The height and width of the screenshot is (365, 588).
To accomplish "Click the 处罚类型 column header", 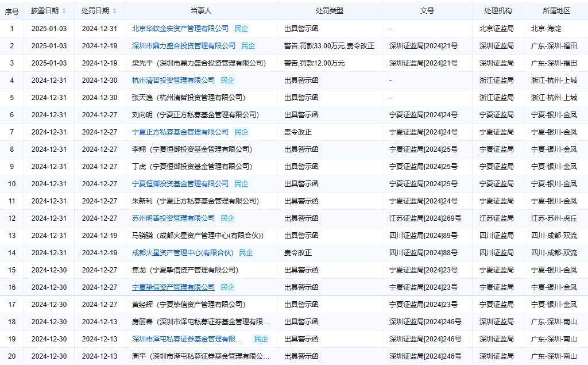I will [329, 11].
